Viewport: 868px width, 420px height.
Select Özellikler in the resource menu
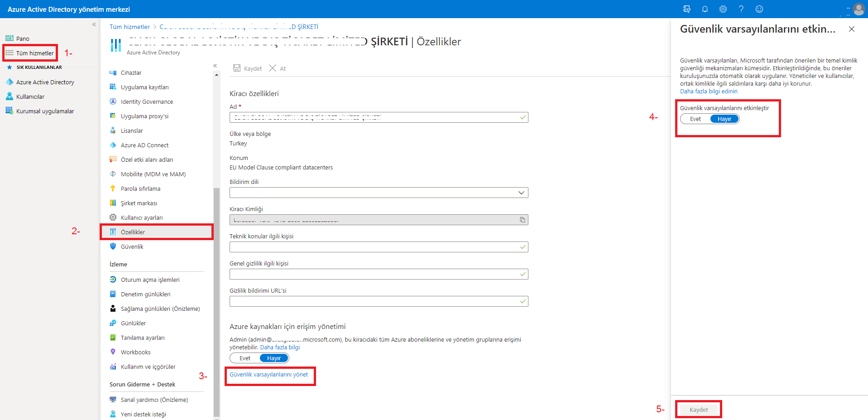pos(133,232)
